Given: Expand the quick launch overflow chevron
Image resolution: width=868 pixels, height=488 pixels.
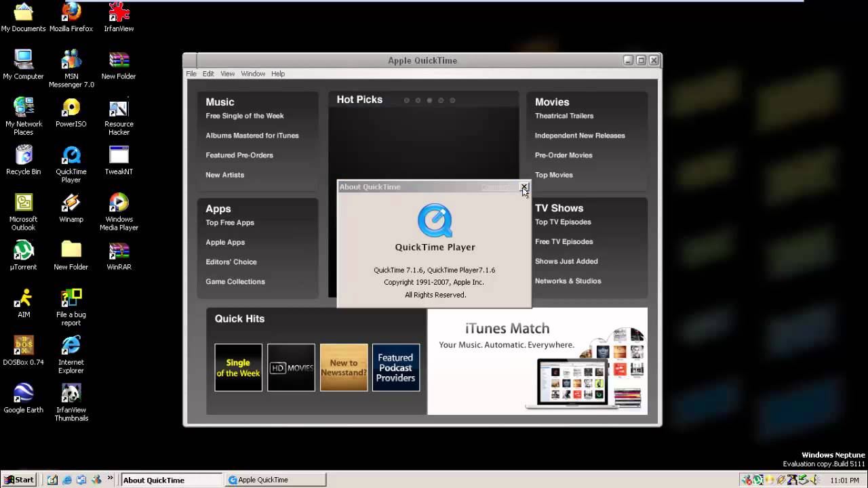Looking at the screenshot, I should [x=110, y=479].
